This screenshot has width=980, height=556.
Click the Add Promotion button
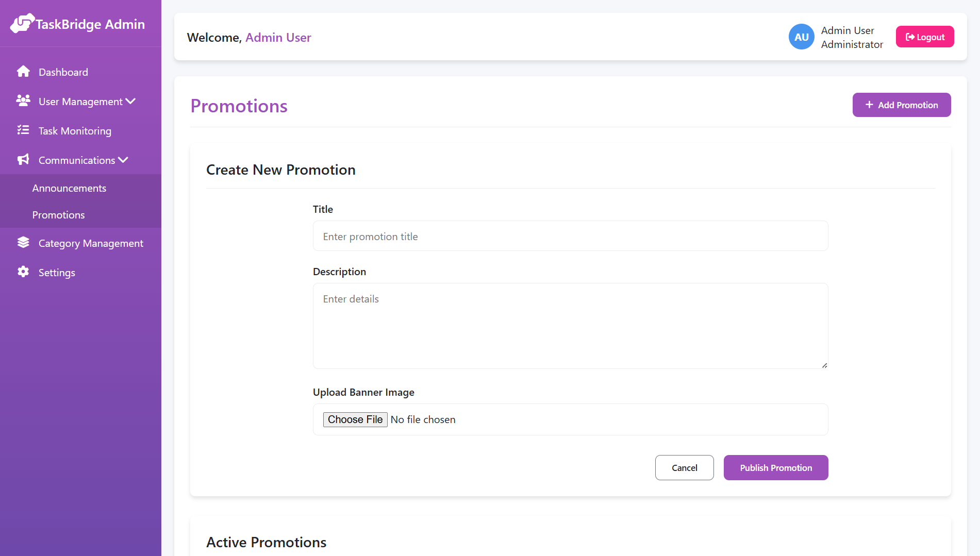[x=902, y=105]
